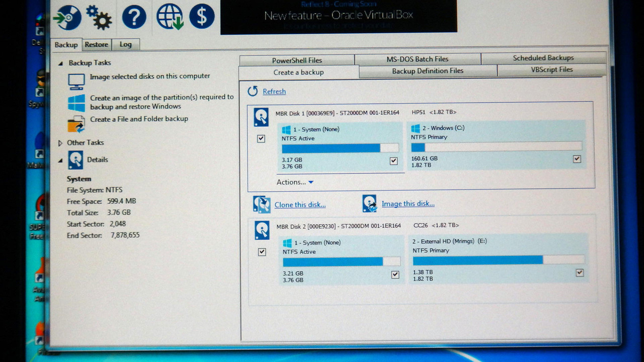
Task: Click the MBR Disk 1 hard drive icon
Action: click(x=261, y=117)
